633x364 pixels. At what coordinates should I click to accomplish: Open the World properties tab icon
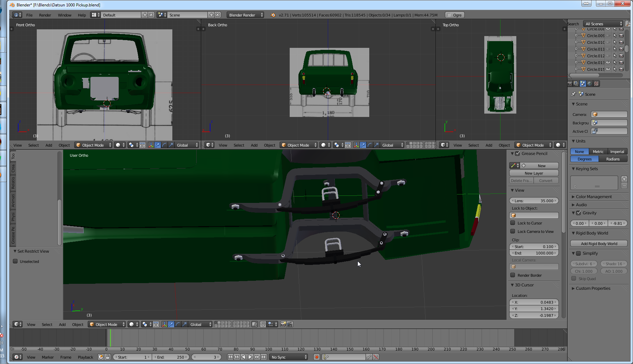coord(589,84)
